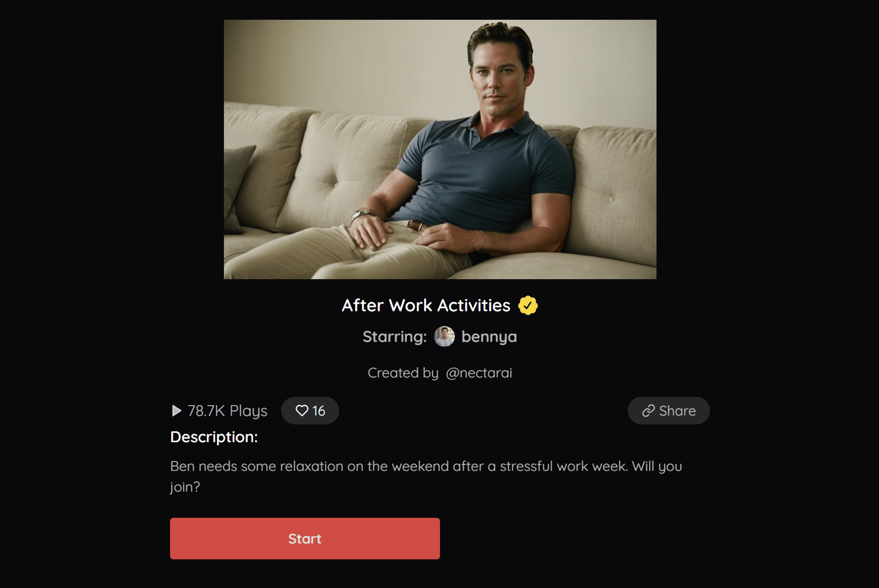Click the play triangle icon beside Plays
879x588 pixels.
(x=176, y=411)
